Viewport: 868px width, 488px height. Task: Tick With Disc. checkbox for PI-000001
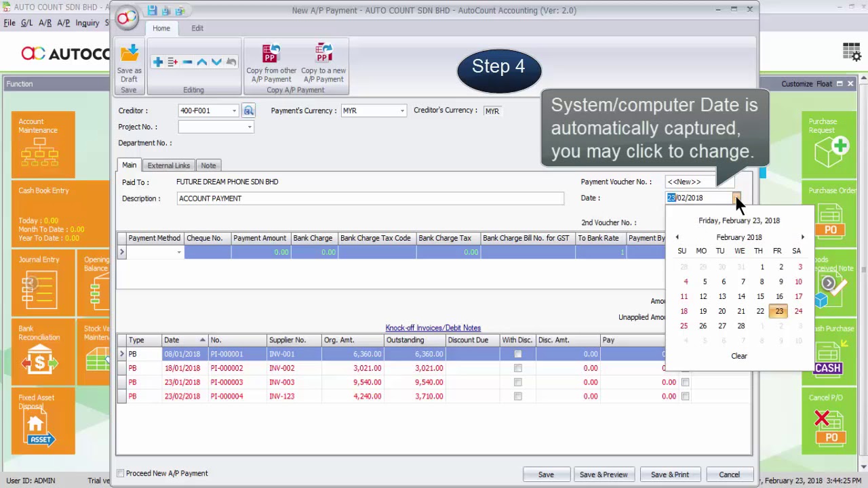pos(518,354)
